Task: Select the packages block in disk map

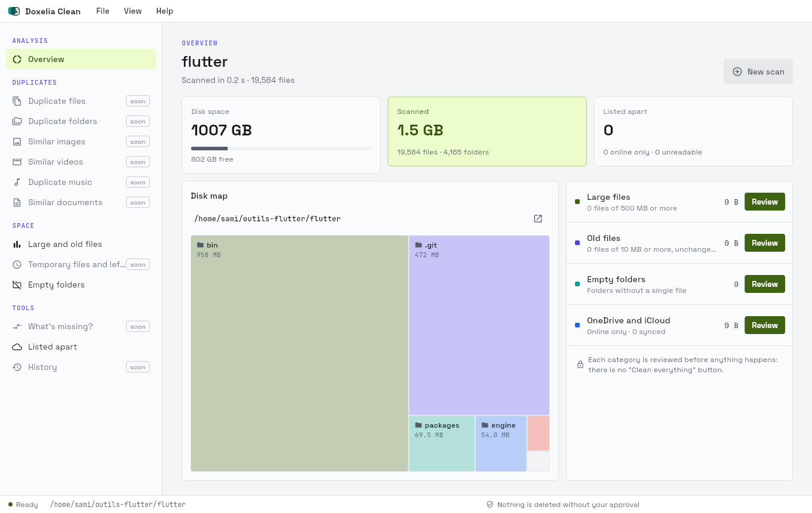Action: (x=442, y=444)
